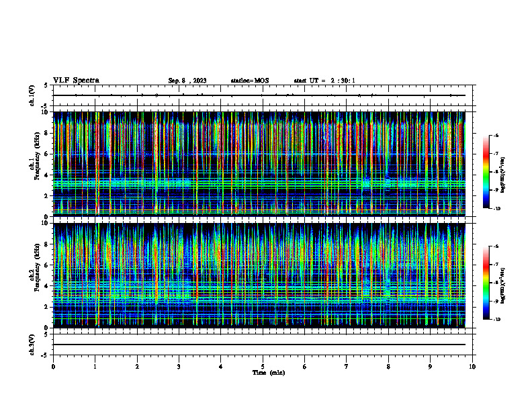Click the "-10" label on ch.2 colorbar
This screenshot has height=411, width=532.
497,320
